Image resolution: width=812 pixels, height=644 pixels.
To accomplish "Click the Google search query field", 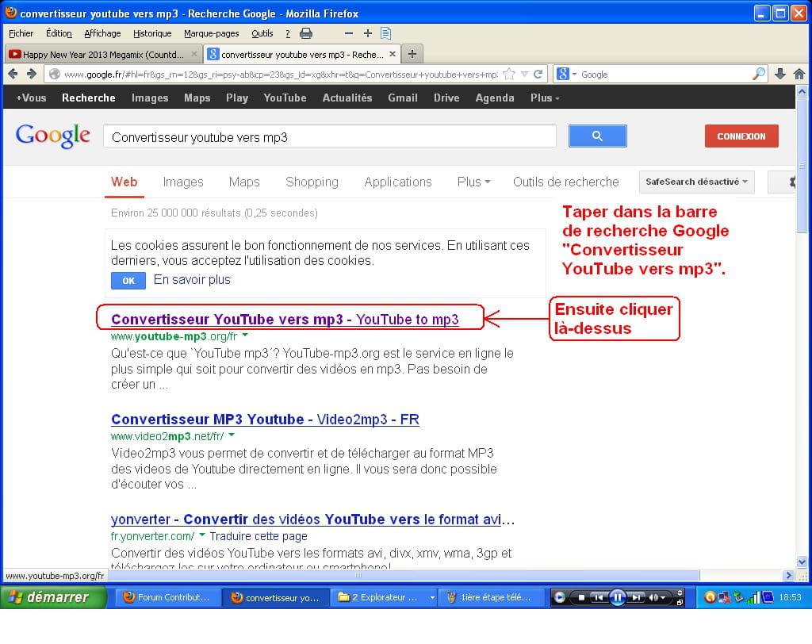I will (x=330, y=136).
